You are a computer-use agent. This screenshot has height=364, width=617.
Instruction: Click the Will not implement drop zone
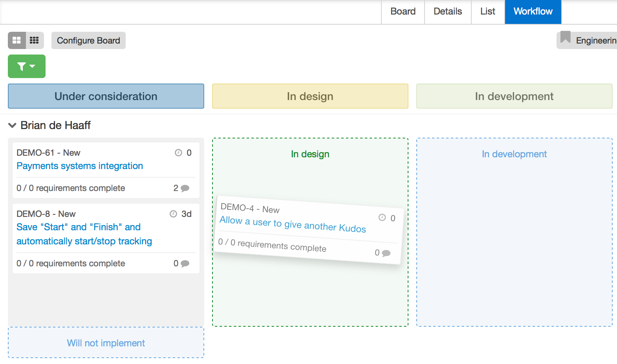106,343
